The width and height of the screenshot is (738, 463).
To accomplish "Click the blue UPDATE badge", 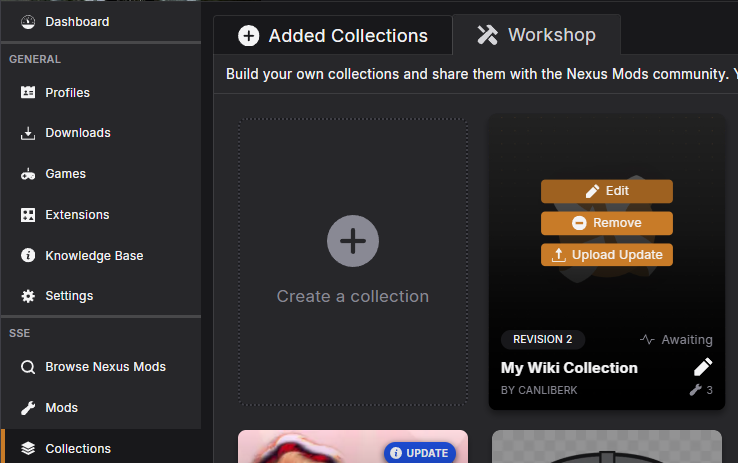I will point(419,453).
